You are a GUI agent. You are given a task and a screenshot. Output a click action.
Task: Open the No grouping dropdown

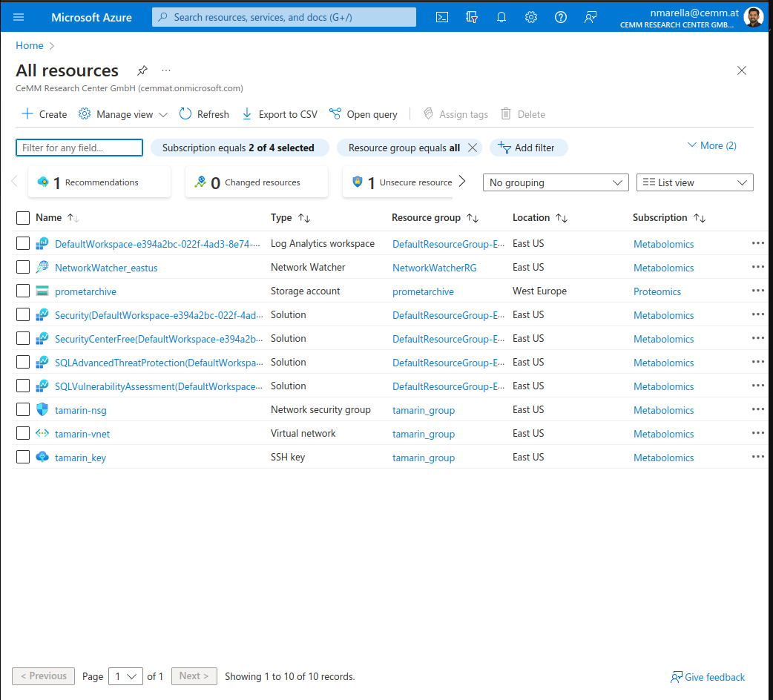tap(556, 182)
